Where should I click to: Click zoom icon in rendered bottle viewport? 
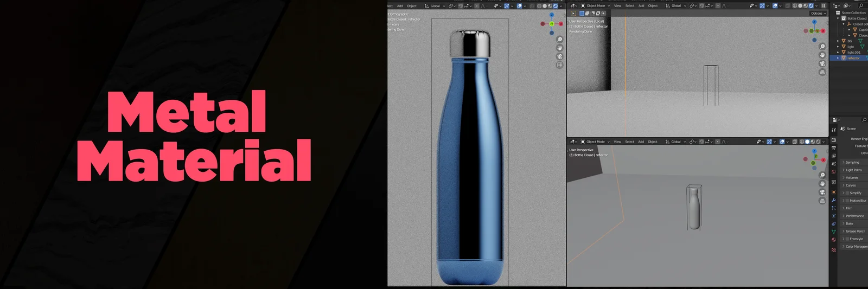(559, 40)
